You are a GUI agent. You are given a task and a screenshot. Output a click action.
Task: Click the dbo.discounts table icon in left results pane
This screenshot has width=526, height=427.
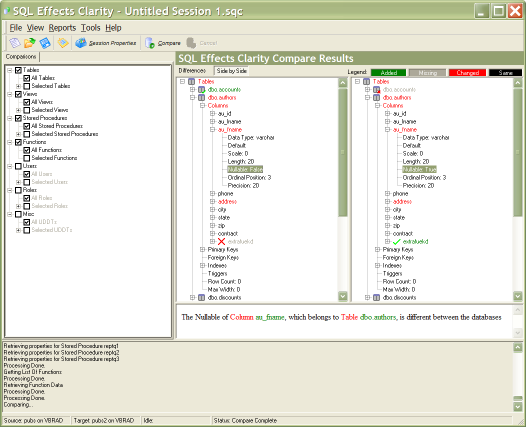[x=201, y=298]
